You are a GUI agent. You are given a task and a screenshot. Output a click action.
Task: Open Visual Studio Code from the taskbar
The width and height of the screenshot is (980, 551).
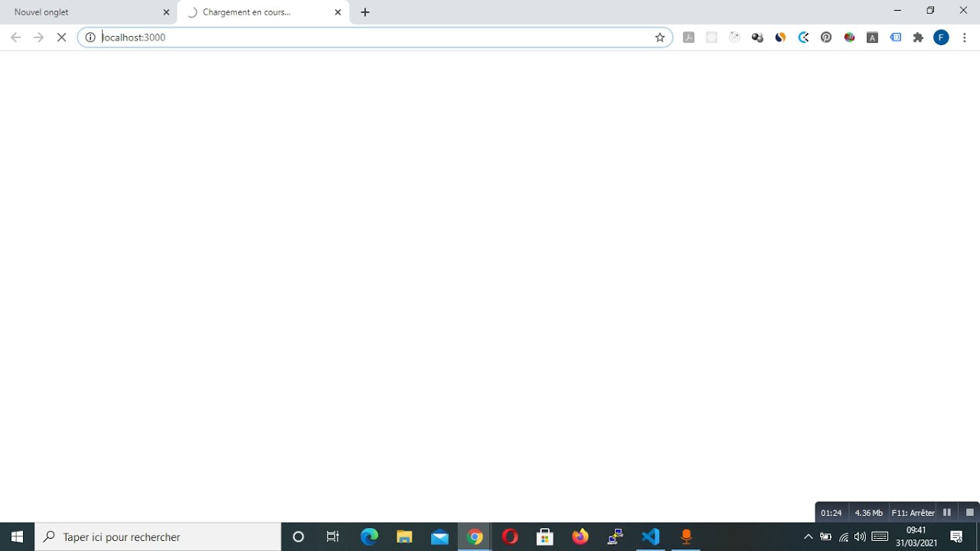651,536
